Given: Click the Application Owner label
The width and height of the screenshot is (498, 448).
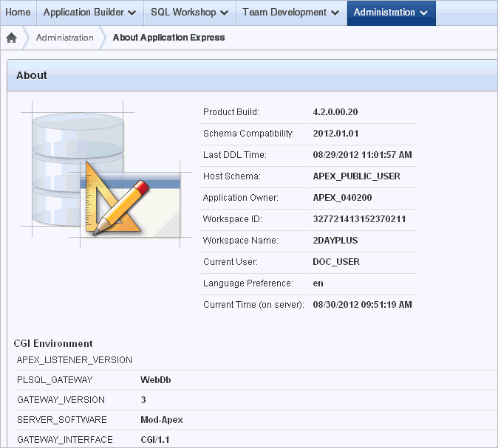Looking at the screenshot, I should pos(241,198).
